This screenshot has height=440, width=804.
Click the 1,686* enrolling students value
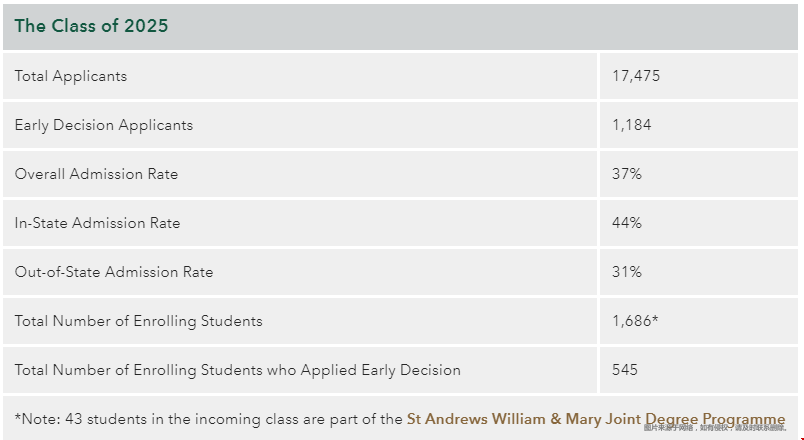point(635,321)
